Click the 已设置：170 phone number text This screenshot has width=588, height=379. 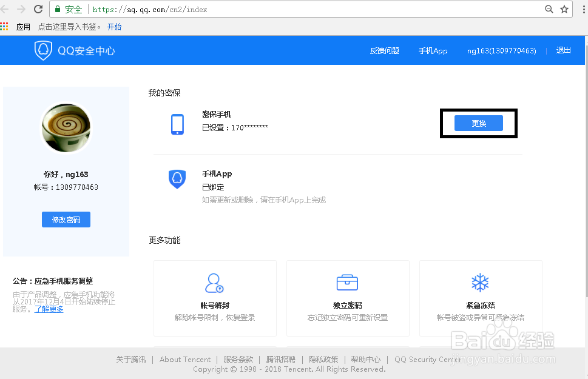pos(235,127)
